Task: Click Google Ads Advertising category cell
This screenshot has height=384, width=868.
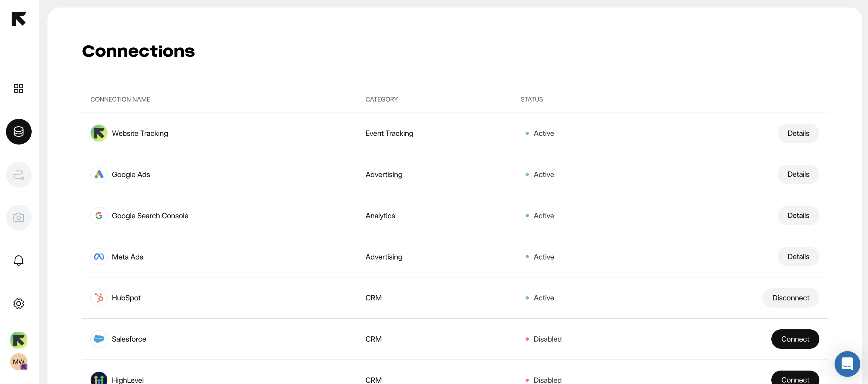Action: click(x=384, y=175)
